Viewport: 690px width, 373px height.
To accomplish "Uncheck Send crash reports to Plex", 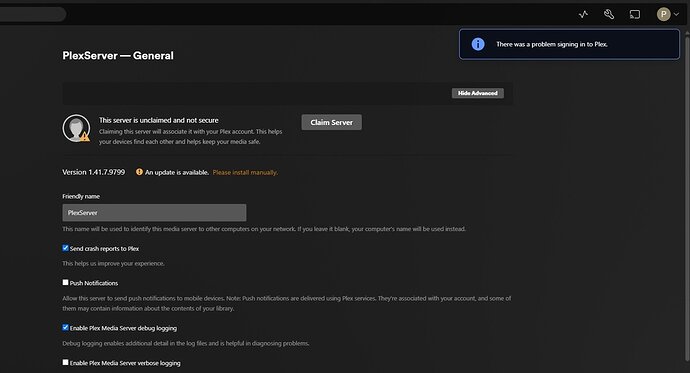I will (66, 248).
